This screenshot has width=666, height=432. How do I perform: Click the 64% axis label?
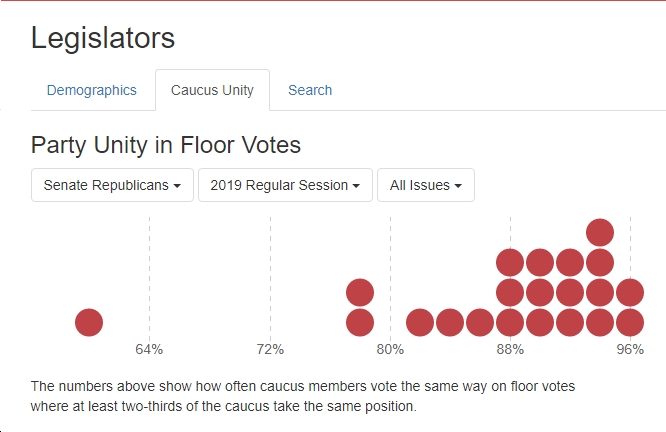pos(149,349)
